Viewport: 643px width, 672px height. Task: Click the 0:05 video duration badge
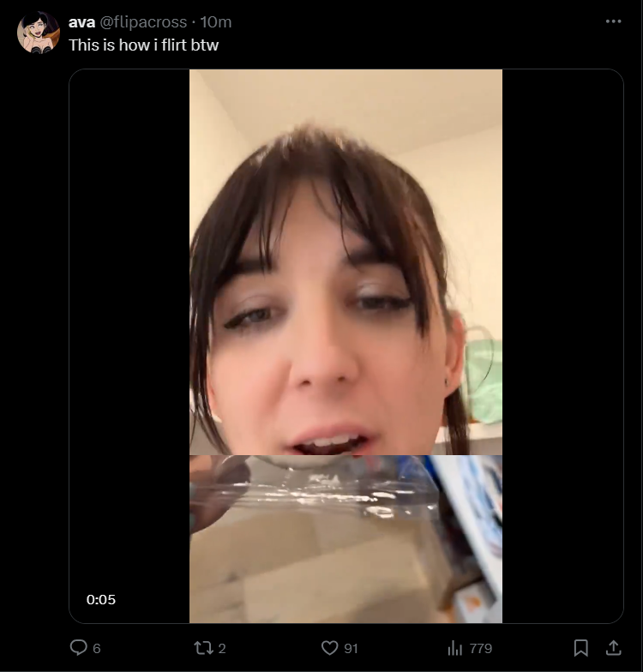point(101,599)
